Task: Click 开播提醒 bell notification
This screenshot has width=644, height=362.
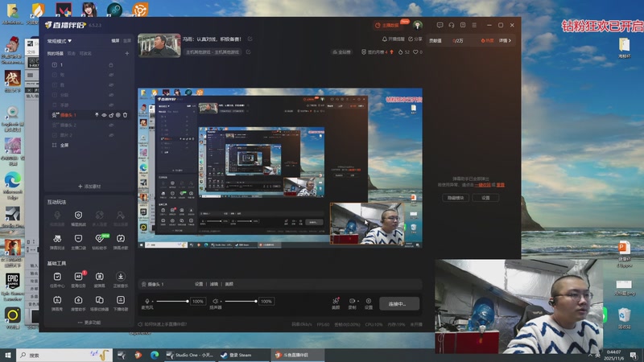Action: click(394, 39)
